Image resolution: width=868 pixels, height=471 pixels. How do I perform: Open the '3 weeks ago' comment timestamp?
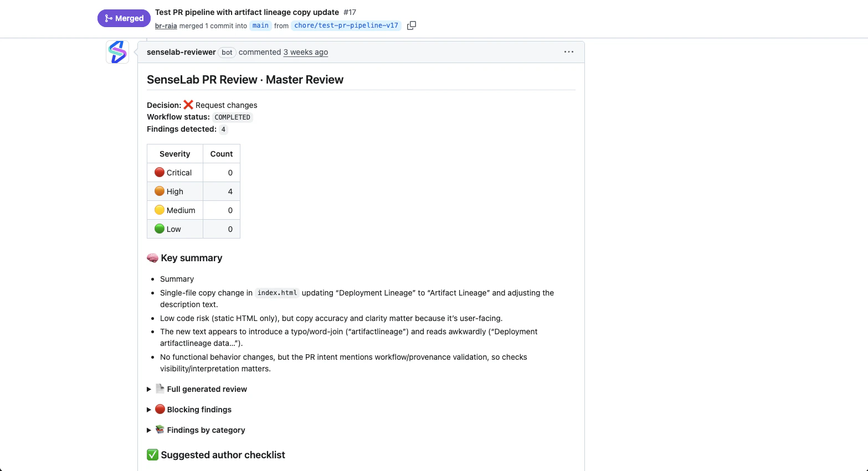[306, 52]
